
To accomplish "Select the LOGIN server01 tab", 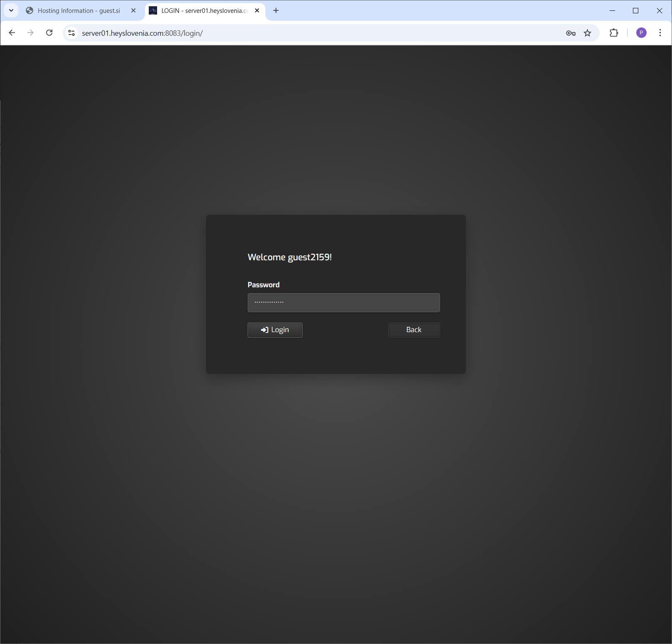I will coord(199,10).
